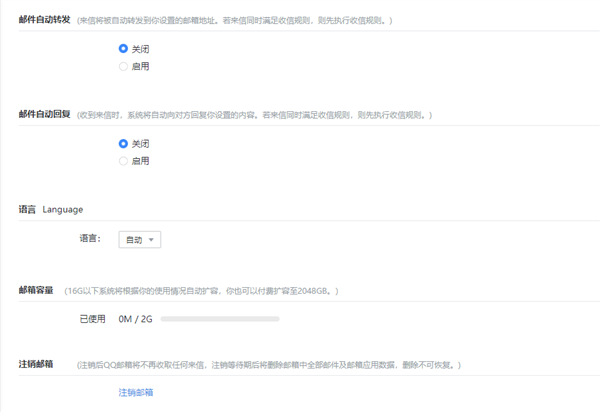Select 关闭 radio under 邮件自动转发
This screenshot has height=412, width=600.
[123, 48]
